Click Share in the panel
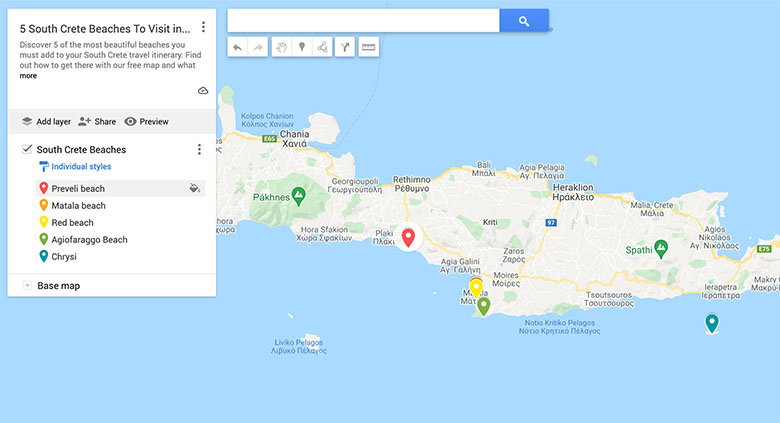Viewport: 780px width, 423px height. pos(97,121)
